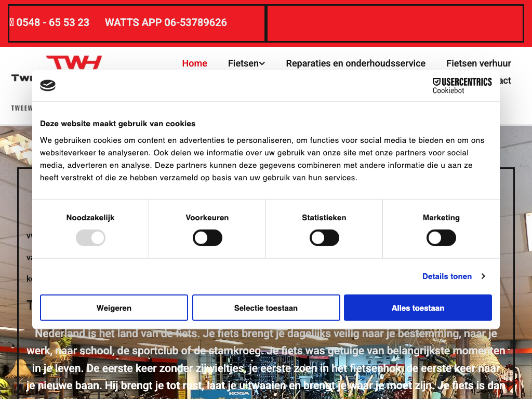Select the Marketing label
This screenshot has height=399, width=532.
(441, 218)
